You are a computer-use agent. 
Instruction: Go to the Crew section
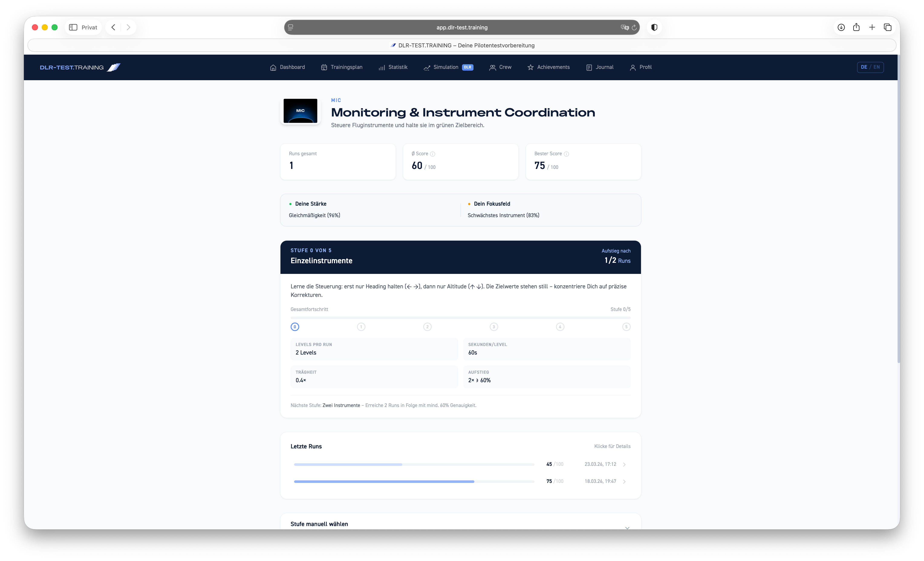click(500, 67)
